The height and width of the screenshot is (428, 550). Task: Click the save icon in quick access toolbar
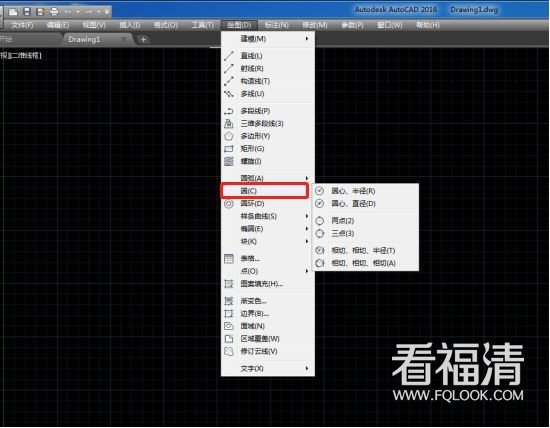coord(27,12)
